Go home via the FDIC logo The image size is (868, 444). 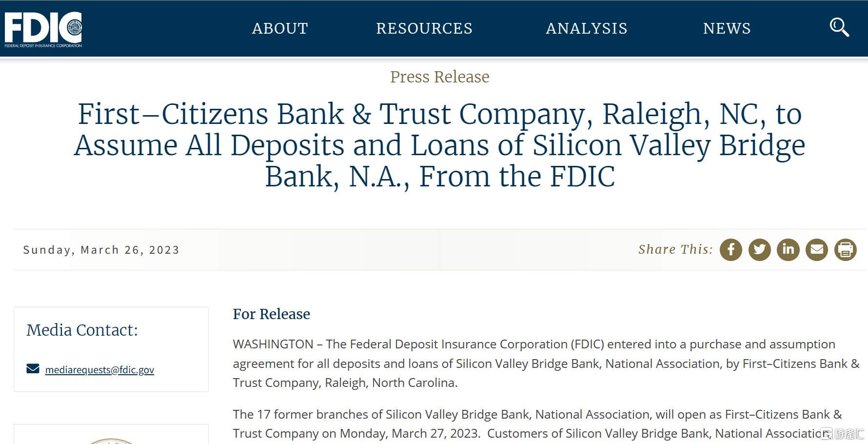43,29
